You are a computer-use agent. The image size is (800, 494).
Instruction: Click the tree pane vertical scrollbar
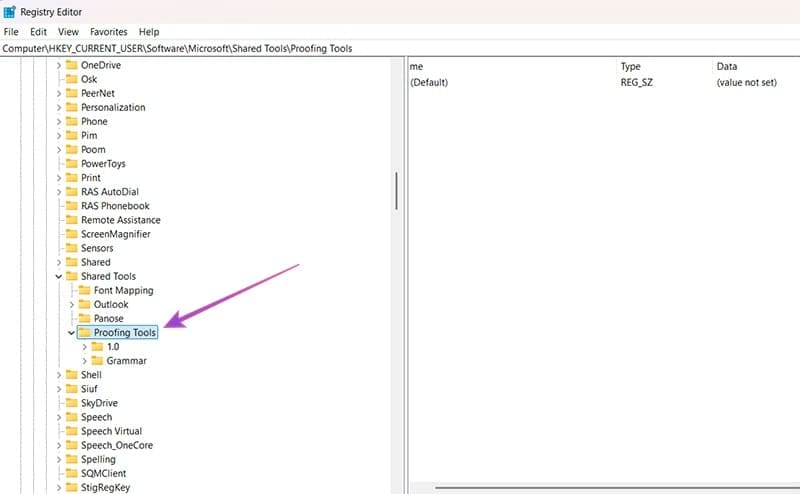397,190
